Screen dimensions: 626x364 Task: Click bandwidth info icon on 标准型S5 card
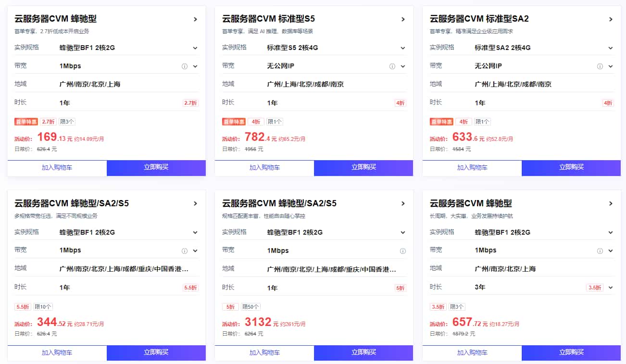[x=392, y=66]
